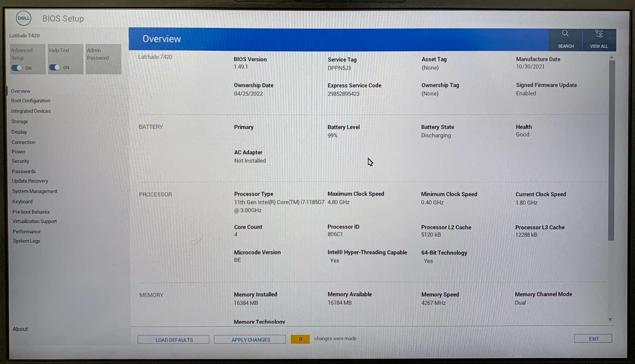Click the APPLY CHANGES button

250,339
